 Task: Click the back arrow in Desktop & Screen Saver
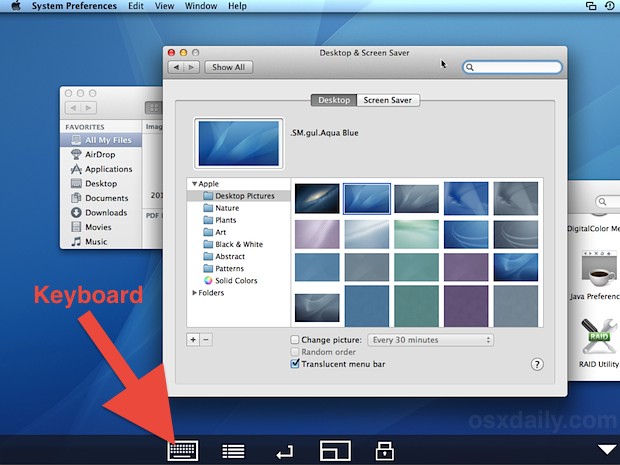[x=176, y=67]
